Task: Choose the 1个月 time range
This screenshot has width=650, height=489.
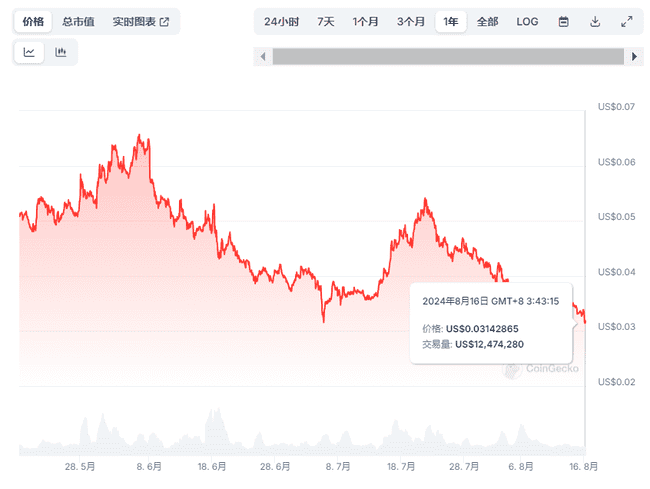Action: click(367, 21)
